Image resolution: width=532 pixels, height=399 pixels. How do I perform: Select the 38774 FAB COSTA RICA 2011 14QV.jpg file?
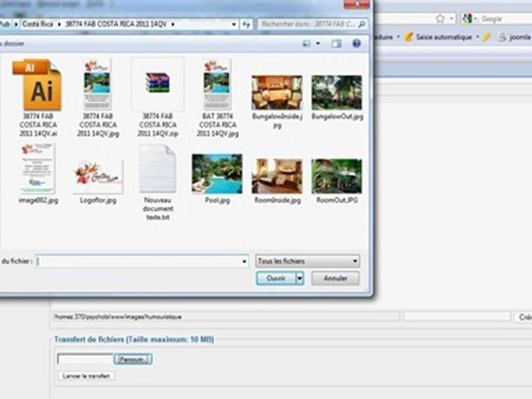point(98,98)
